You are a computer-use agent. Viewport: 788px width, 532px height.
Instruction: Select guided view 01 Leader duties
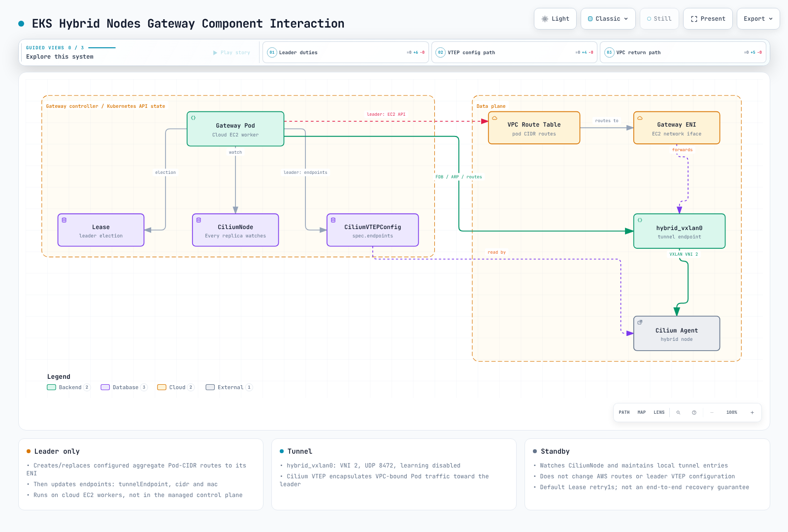click(346, 52)
